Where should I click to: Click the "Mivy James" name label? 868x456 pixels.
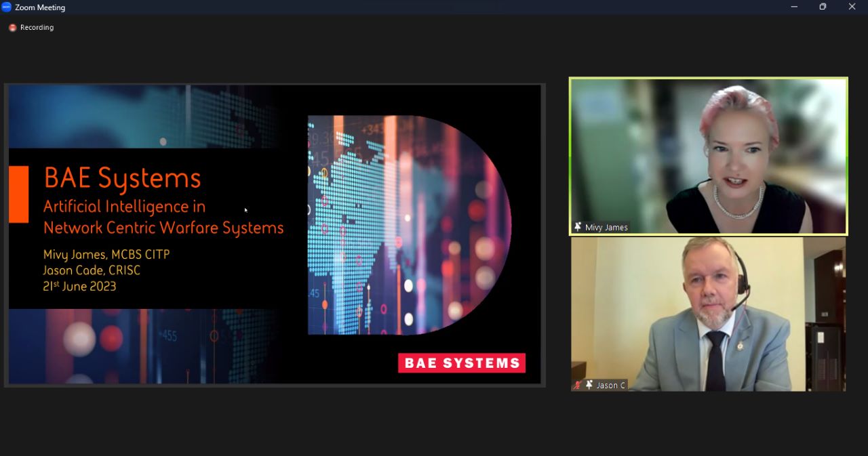tap(606, 228)
